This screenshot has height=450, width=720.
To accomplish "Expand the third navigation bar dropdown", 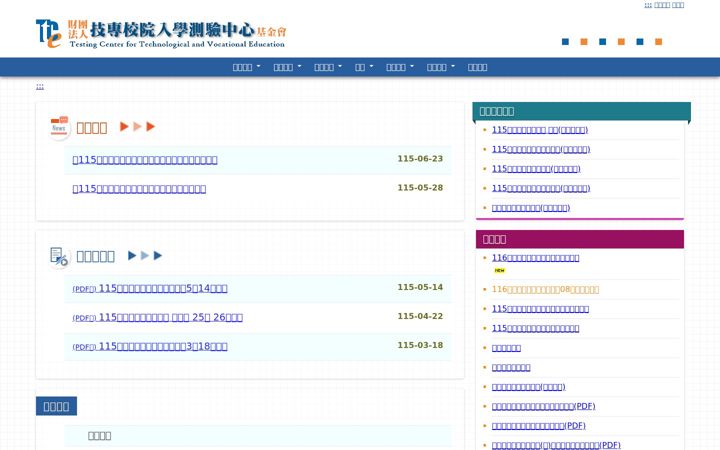I will (328, 67).
